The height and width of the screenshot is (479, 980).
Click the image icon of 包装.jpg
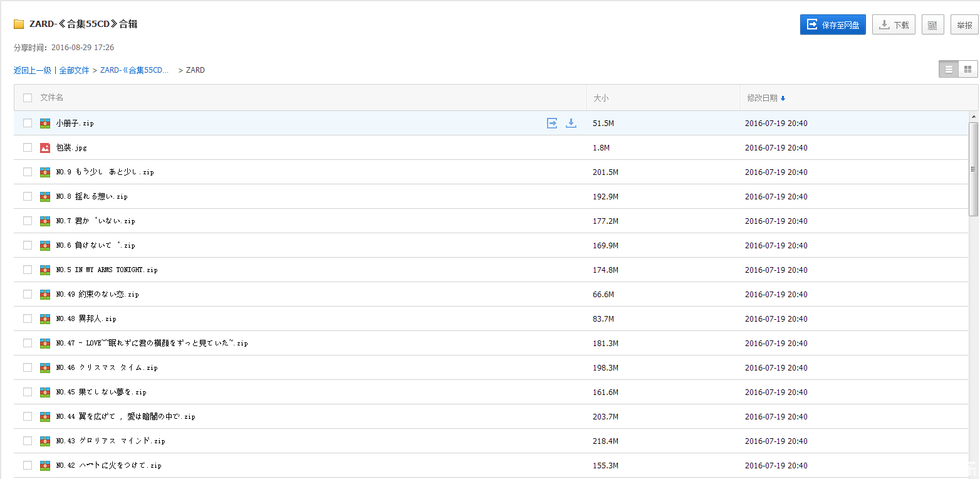click(x=45, y=148)
